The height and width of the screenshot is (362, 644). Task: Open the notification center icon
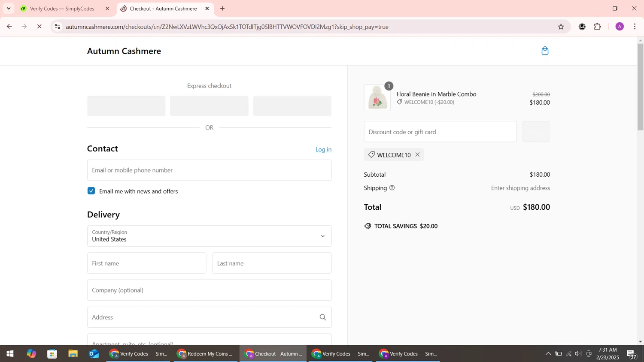tap(632, 354)
